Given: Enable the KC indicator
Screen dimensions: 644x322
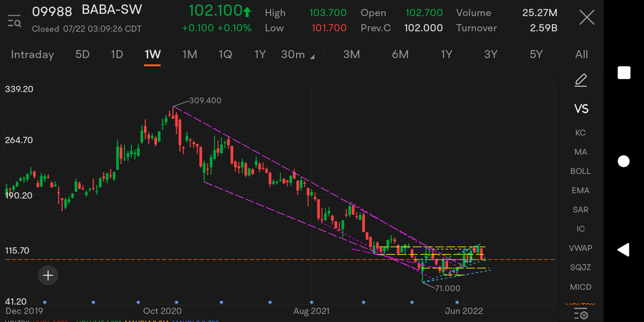Looking at the screenshot, I should pos(580,133).
